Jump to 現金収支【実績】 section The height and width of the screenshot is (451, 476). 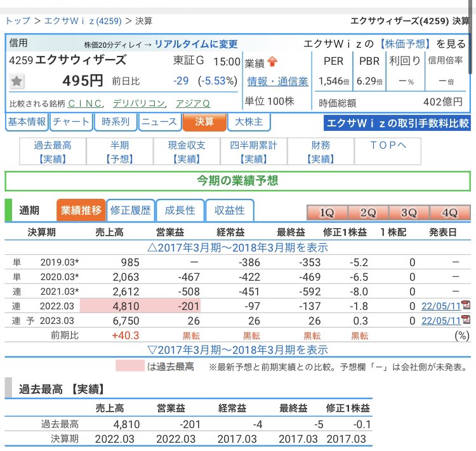coord(187,151)
